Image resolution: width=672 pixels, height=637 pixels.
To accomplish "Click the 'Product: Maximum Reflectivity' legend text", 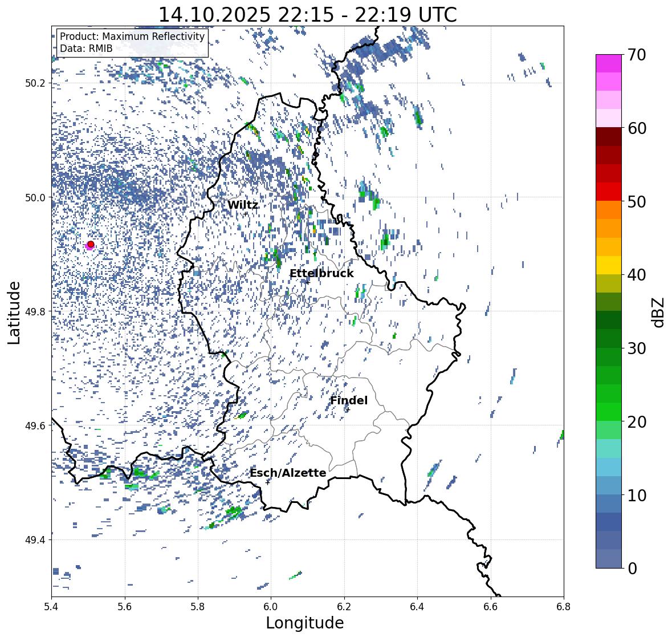I will tap(132, 36).
